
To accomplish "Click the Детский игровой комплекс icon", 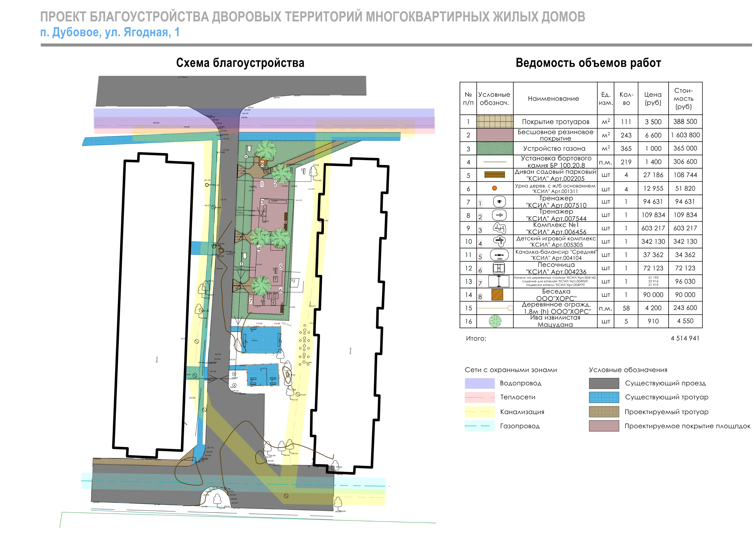I will click(x=499, y=241).
